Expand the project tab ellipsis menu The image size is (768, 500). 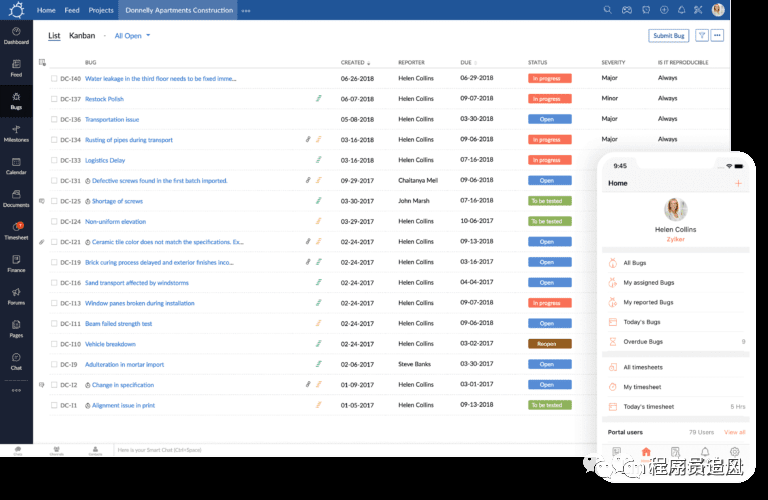coord(246,10)
